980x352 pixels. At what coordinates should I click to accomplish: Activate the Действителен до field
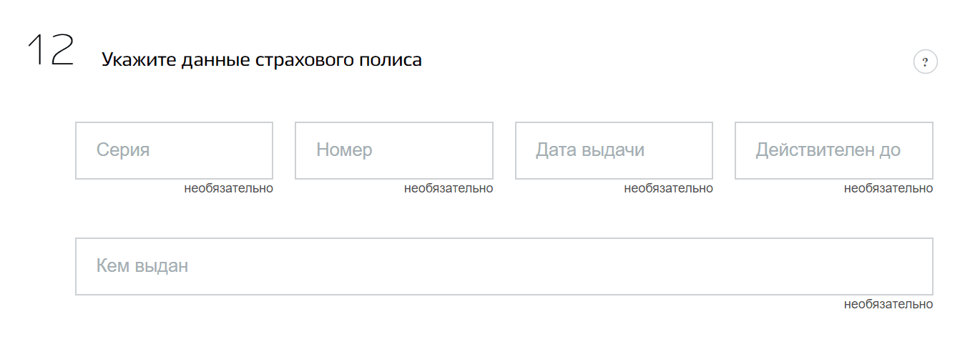pos(833,150)
